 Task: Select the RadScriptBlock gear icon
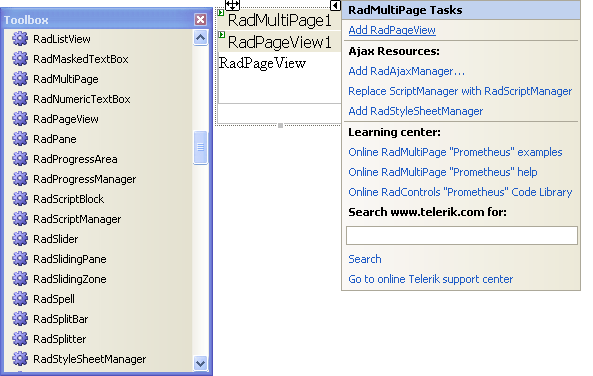click(x=20, y=199)
